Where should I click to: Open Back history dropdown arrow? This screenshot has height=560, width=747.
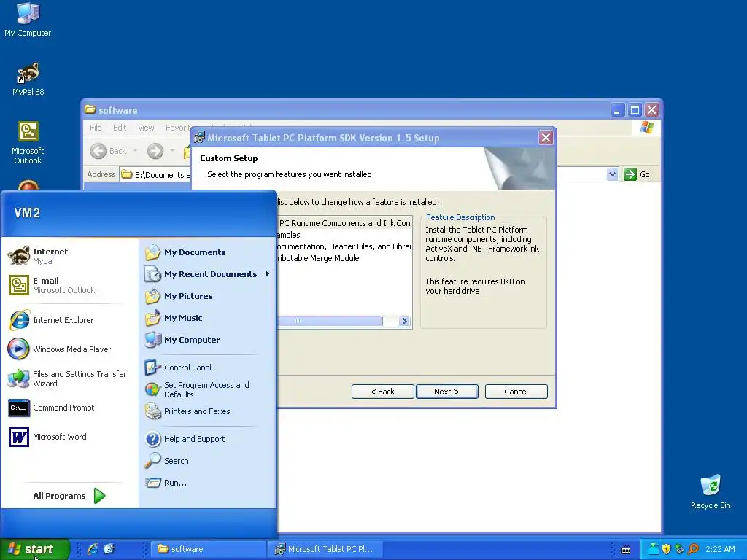click(135, 151)
